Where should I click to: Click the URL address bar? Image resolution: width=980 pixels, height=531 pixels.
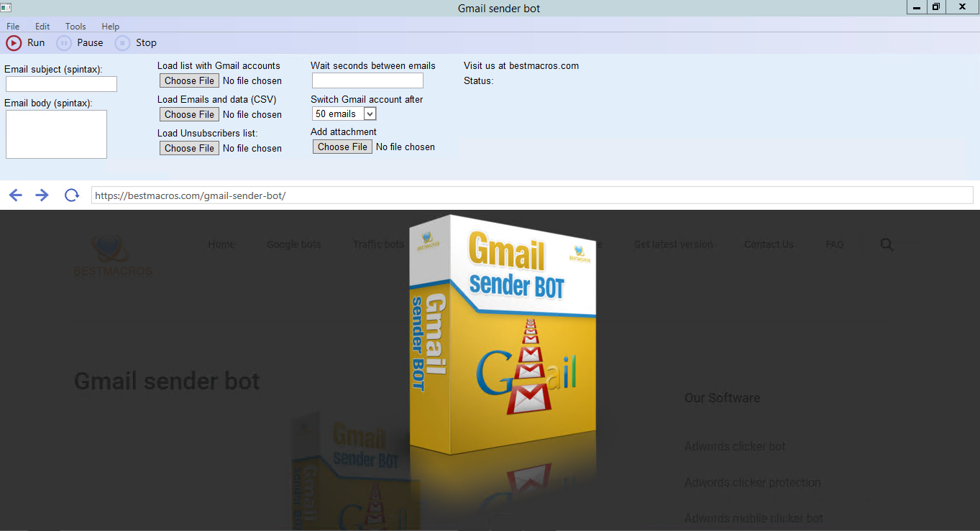pos(532,195)
